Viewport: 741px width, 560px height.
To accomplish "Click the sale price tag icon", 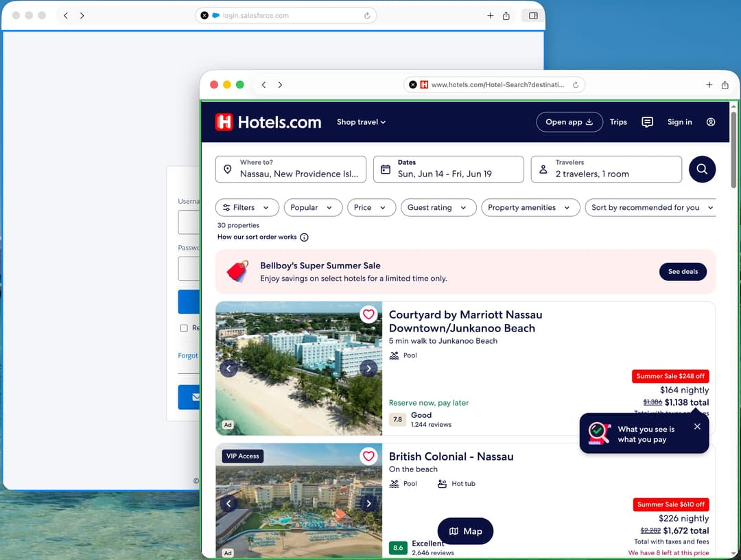I will 237,271.
